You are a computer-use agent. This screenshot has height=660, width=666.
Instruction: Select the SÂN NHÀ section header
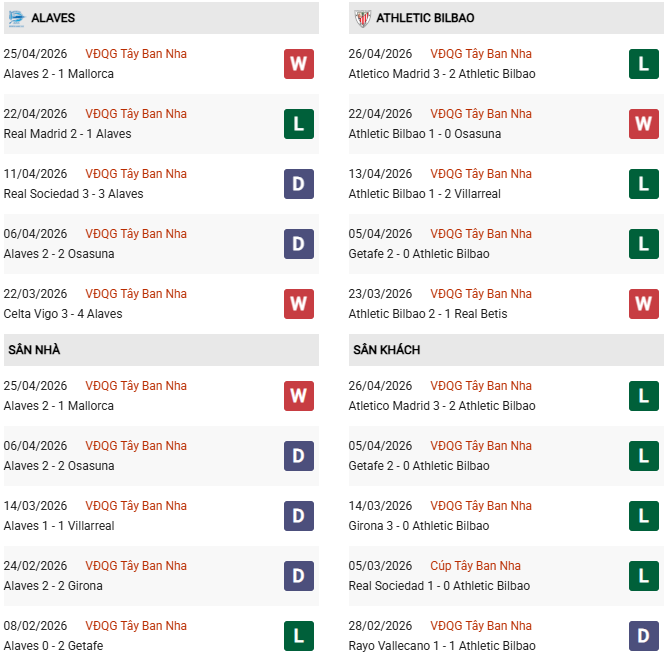(161, 350)
